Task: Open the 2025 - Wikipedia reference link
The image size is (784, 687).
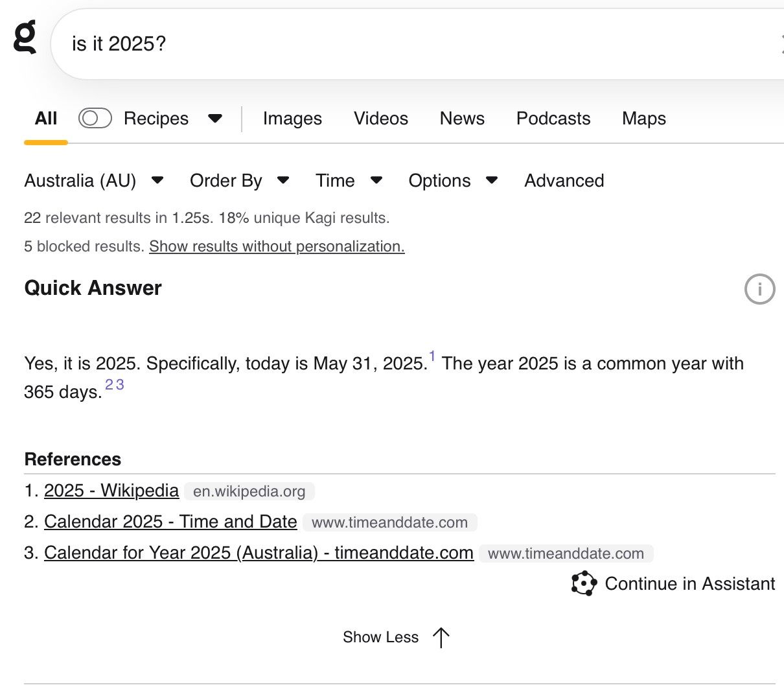Action: click(x=111, y=491)
